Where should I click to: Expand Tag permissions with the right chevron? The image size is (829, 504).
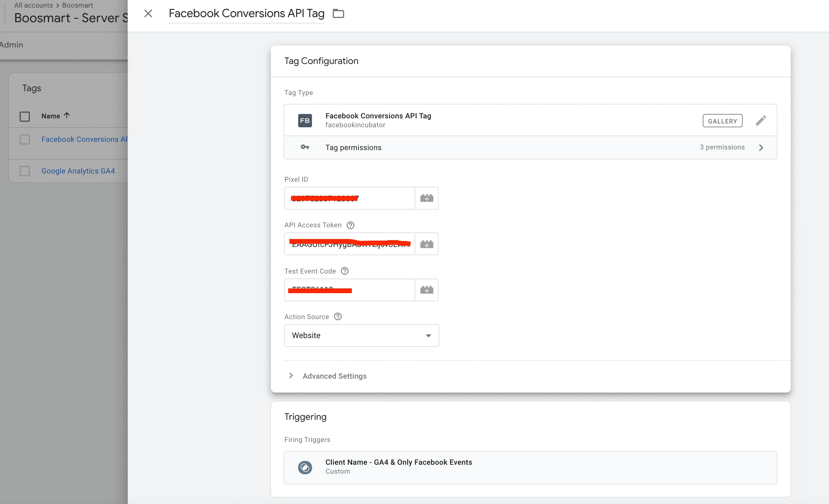(x=761, y=147)
